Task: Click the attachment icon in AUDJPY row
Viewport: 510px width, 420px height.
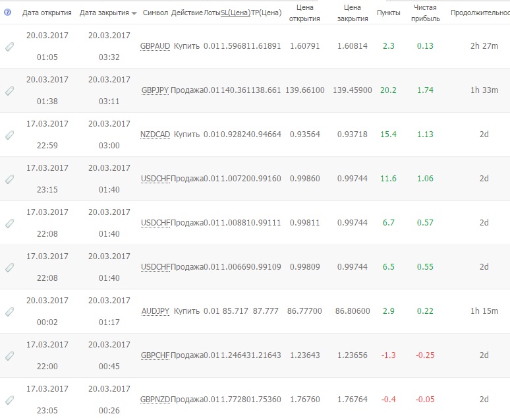Action: [10, 312]
